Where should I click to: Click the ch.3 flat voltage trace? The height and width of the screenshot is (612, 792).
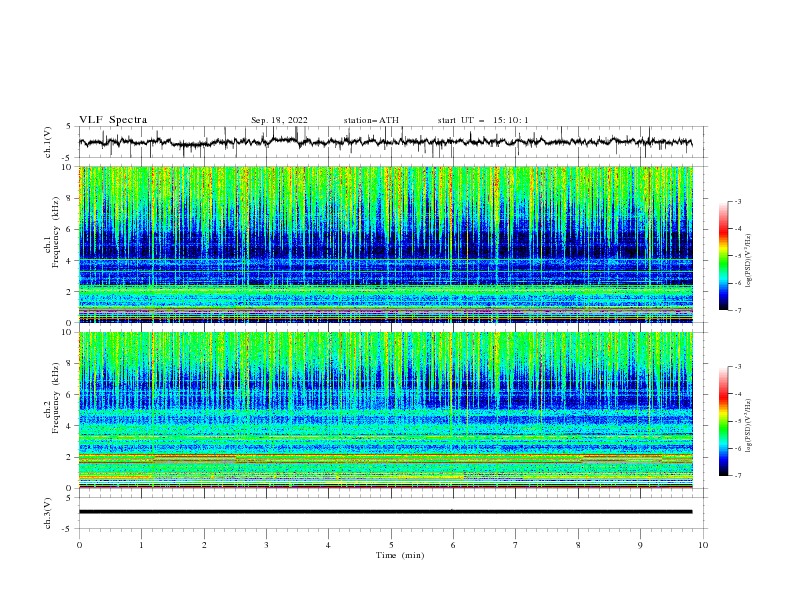pos(386,512)
